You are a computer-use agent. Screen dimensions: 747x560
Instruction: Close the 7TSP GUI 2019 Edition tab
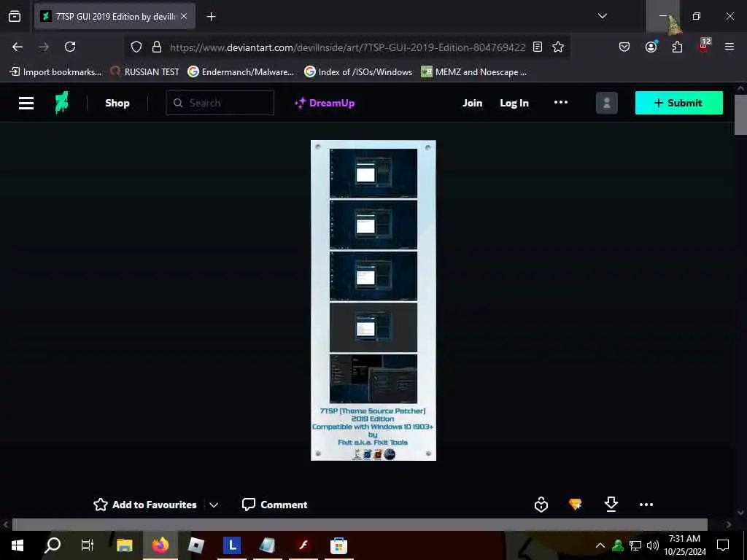(184, 16)
